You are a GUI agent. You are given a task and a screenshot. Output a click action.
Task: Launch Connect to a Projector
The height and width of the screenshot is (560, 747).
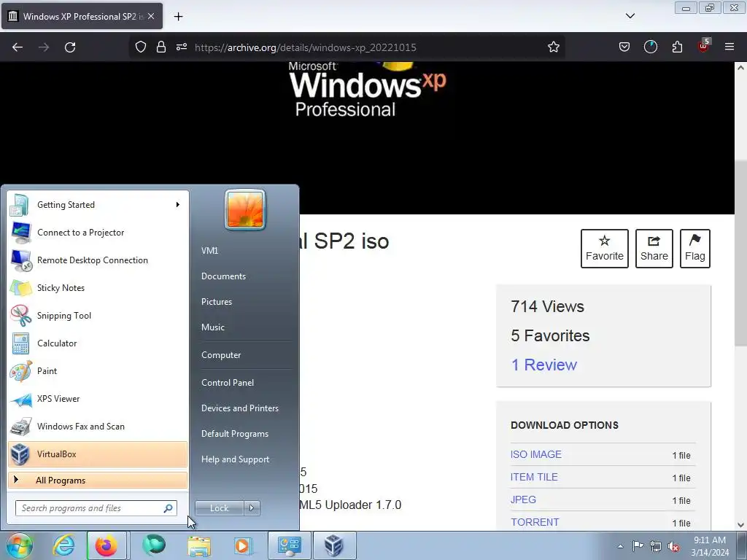click(98, 233)
